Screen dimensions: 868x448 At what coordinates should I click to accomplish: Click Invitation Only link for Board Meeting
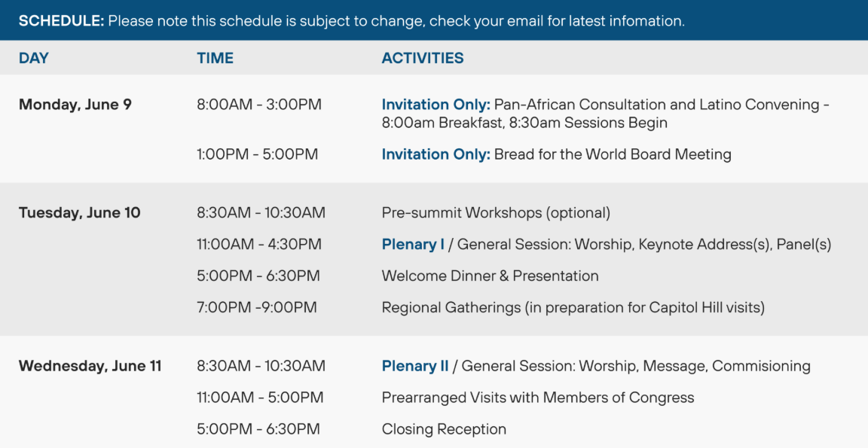click(x=436, y=154)
